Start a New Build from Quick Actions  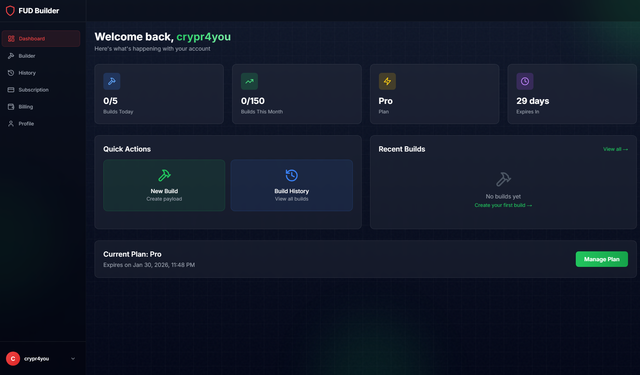(164, 185)
